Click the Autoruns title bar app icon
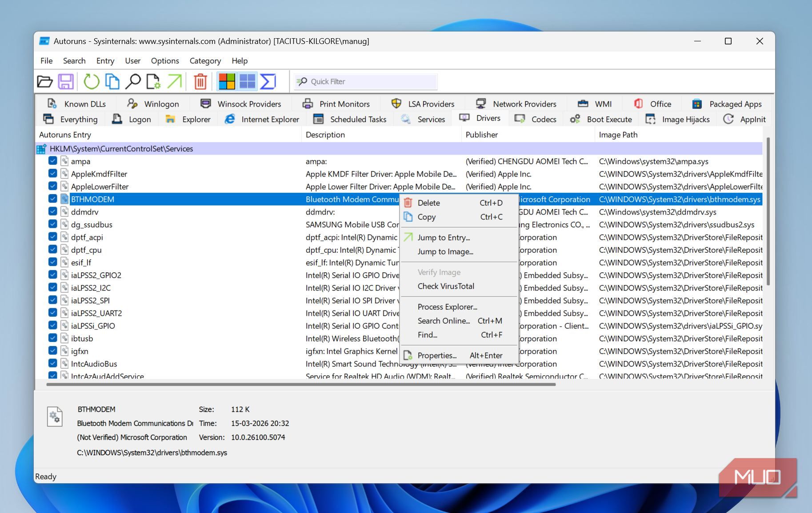Image resolution: width=812 pixels, height=513 pixels. 44,41
